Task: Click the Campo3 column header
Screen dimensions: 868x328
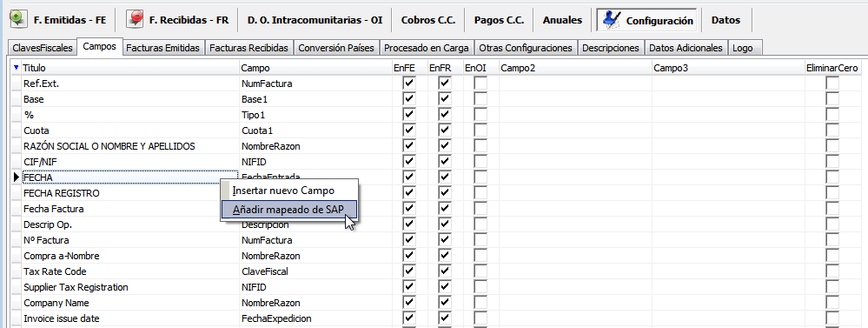Action: click(728, 68)
